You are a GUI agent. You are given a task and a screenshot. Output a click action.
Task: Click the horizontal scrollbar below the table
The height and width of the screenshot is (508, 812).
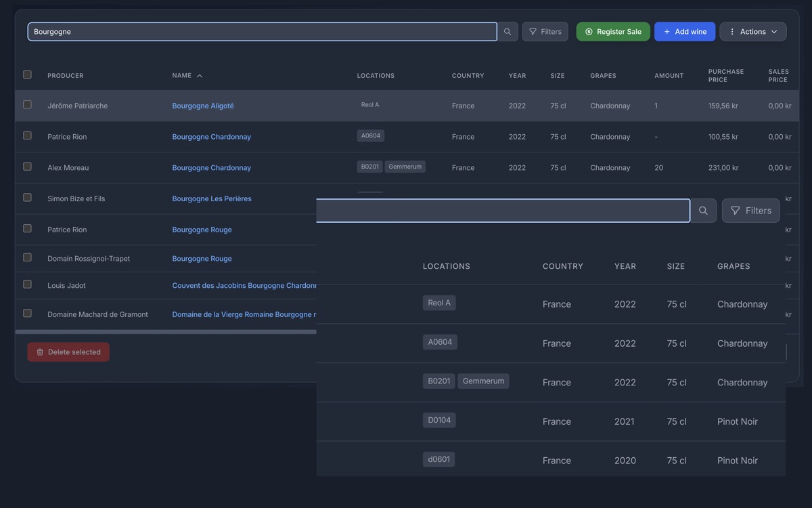tap(166, 332)
